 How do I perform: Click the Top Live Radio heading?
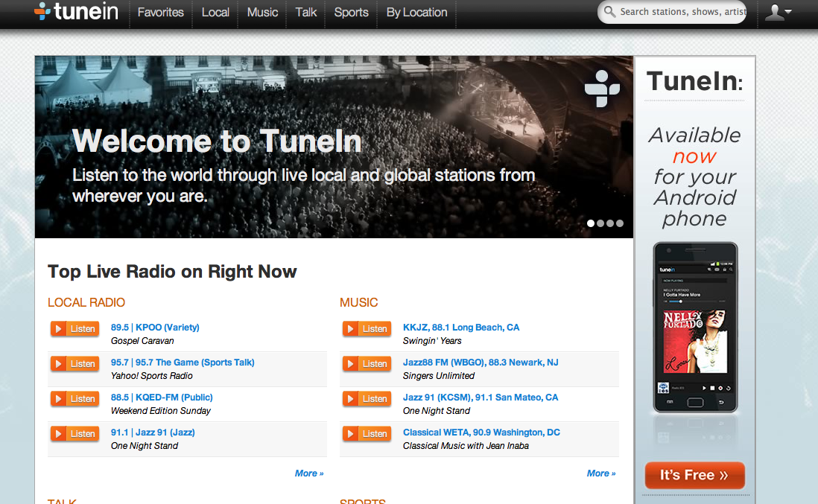point(172,272)
